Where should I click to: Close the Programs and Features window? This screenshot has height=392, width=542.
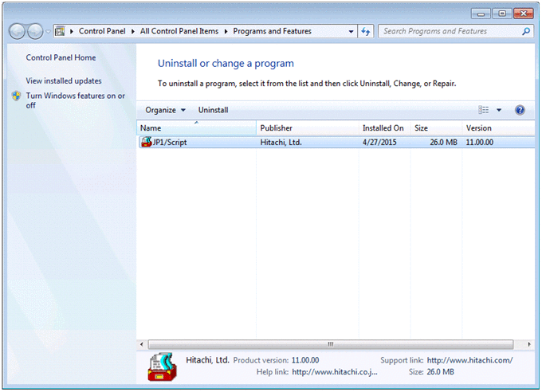524,14
